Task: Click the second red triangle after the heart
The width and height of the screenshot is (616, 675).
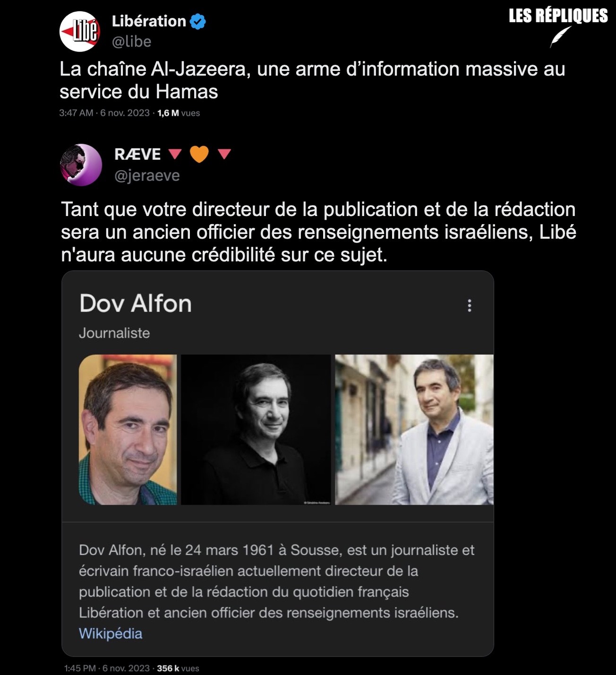Action: coord(224,154)
